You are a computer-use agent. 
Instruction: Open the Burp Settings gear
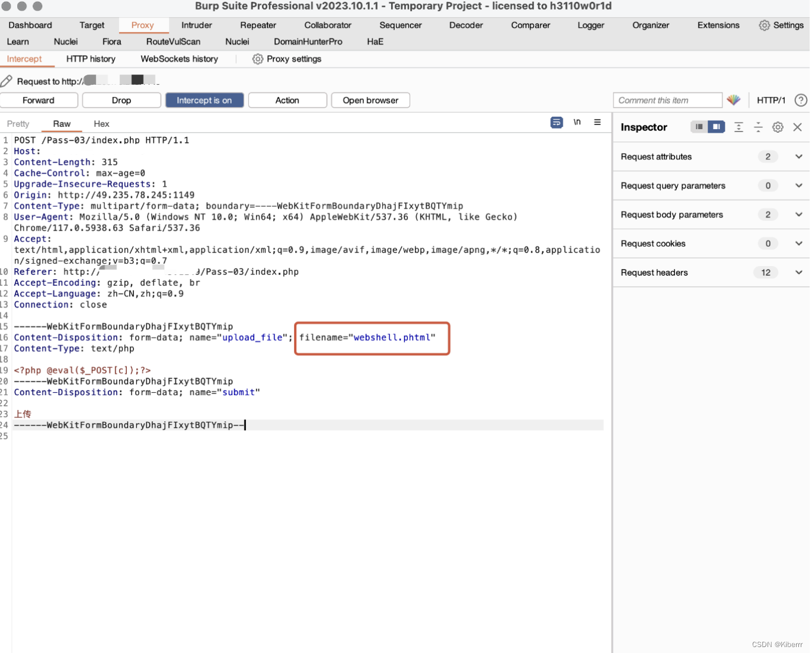(765, 25)
